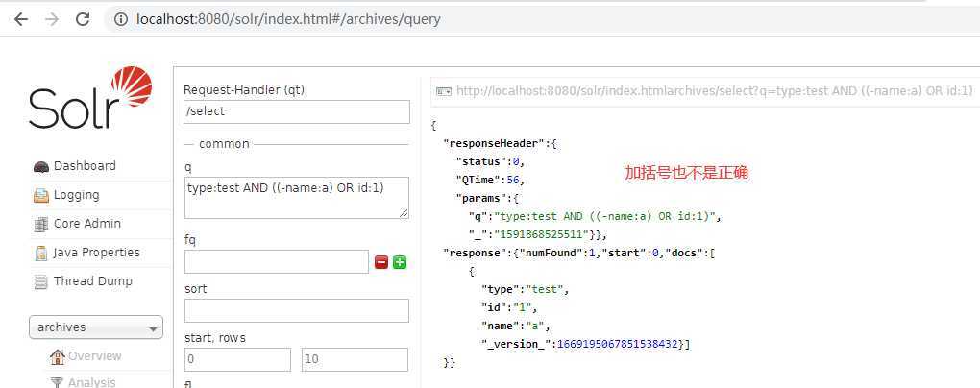980x388 pixels.
Task: Open Java Properties page
Action: [96, 253]
